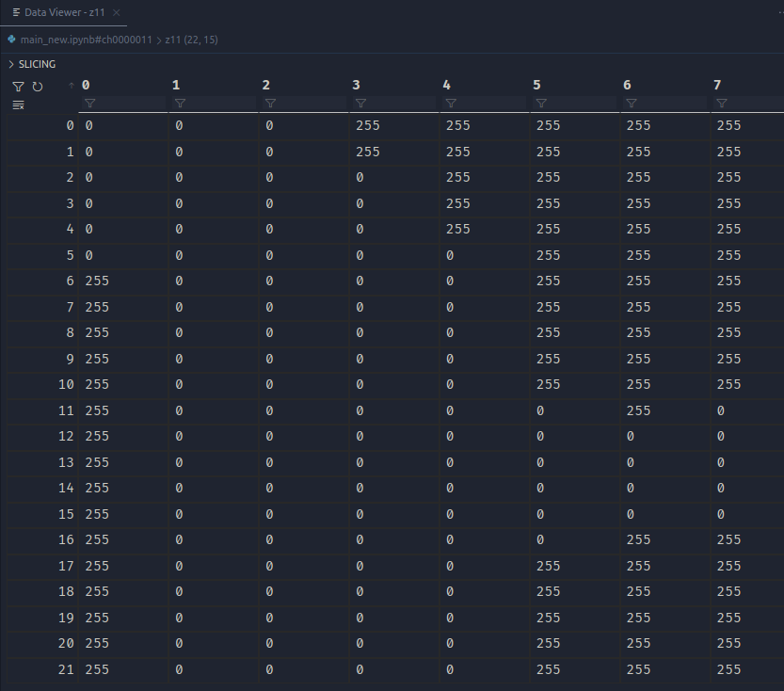Select row index 0
The image size is (784, 691).
coord(70,125)
